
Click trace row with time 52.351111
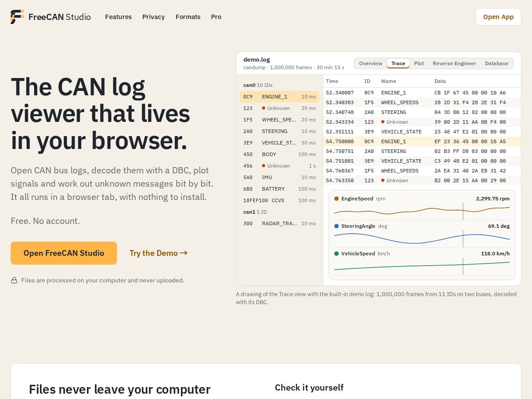pyautogui.click(x=422, y=132)
